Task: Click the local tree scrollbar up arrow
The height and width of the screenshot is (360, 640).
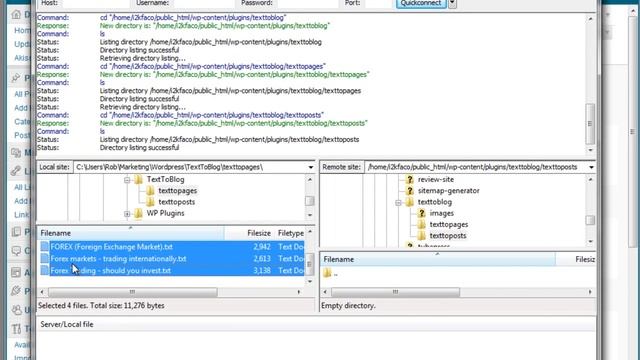Action: [x=310, y=180]
